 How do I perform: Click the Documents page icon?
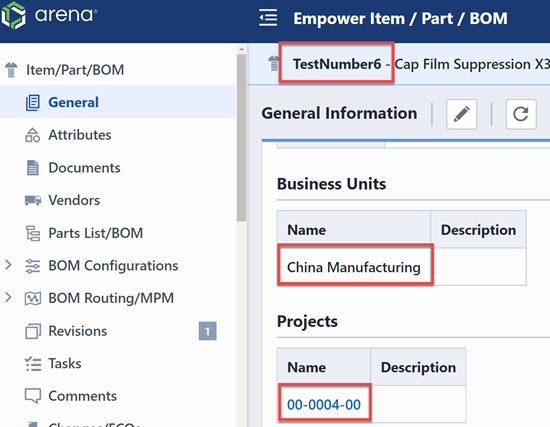pos(33,167)
